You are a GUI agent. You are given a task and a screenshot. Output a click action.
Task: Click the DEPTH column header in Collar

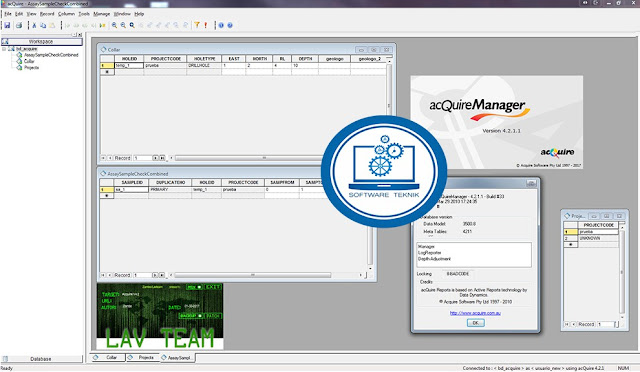[305, 59]
